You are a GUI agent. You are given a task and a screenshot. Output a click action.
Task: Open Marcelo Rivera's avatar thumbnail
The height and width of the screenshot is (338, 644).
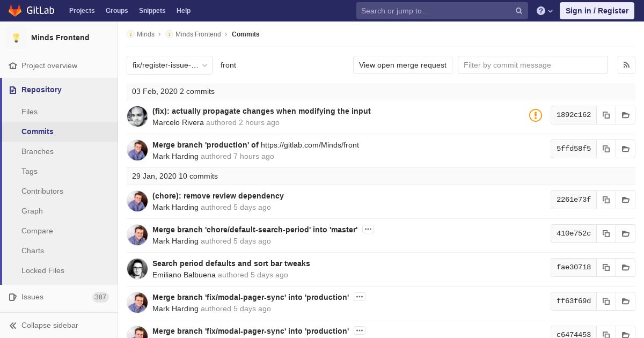137,116
